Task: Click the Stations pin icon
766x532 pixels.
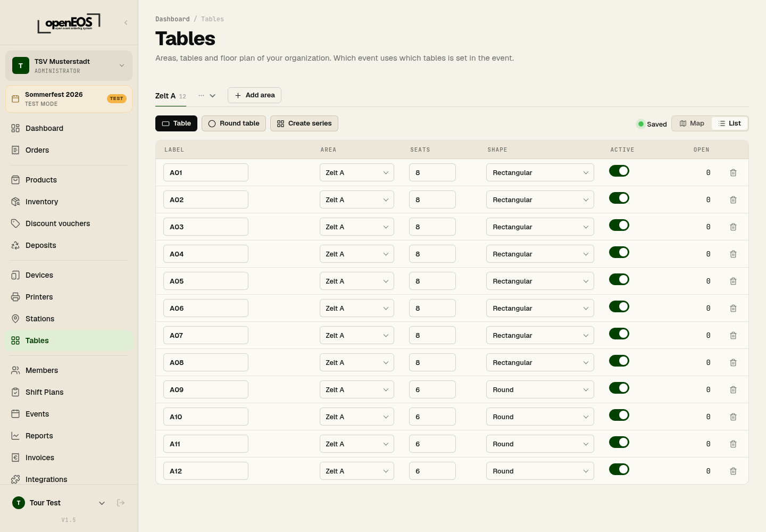Action: tap(15, 319)
